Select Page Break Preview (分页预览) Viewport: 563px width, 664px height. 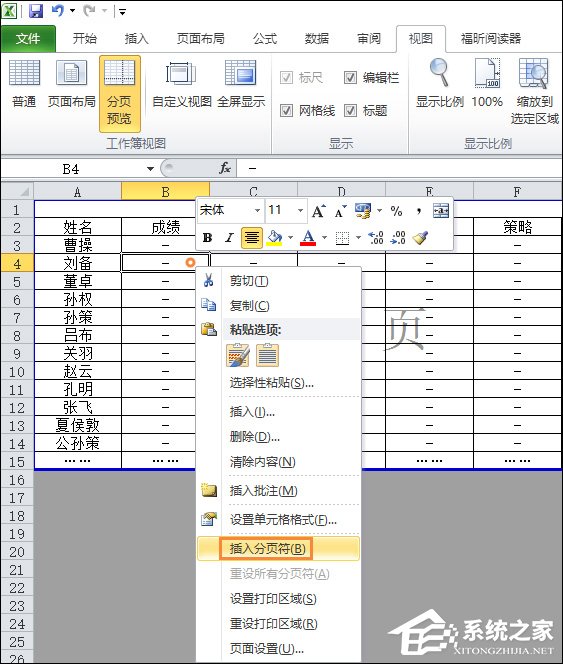pos(119,93)
